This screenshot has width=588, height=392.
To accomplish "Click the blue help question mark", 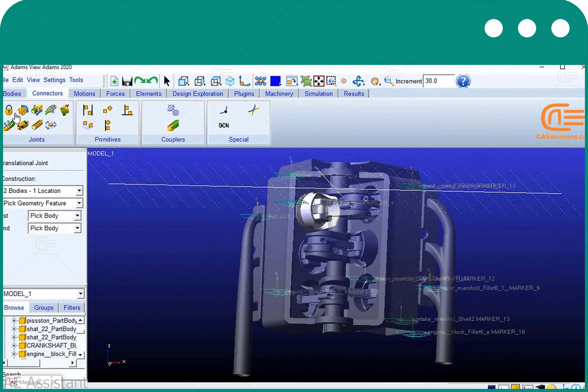I will click(463, 81).
